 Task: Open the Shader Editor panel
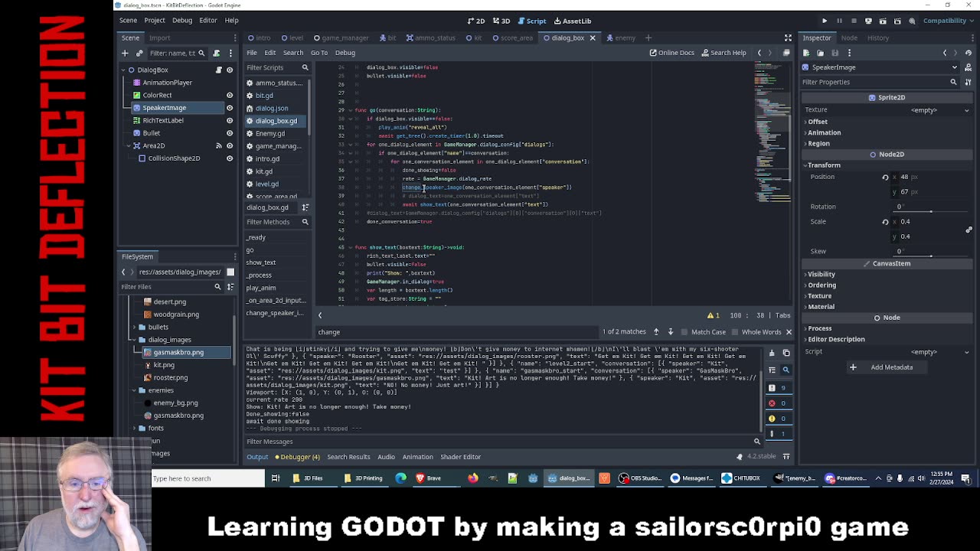pos(460,457)
